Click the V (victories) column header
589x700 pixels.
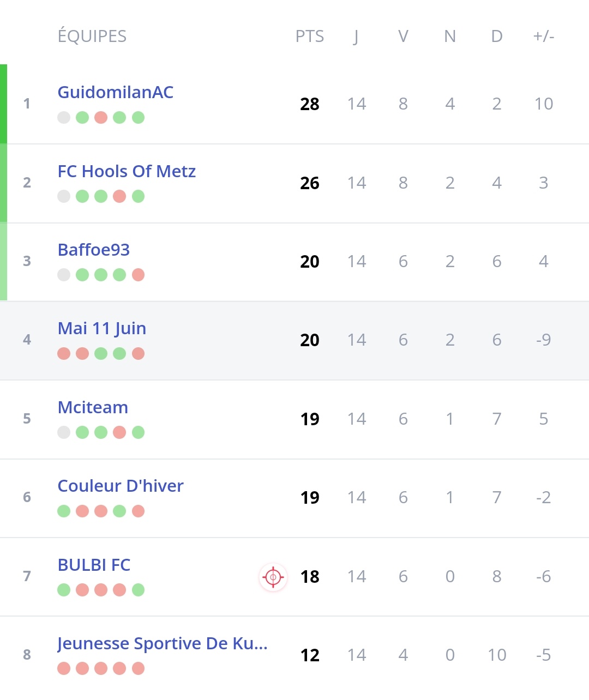[403, 37]
